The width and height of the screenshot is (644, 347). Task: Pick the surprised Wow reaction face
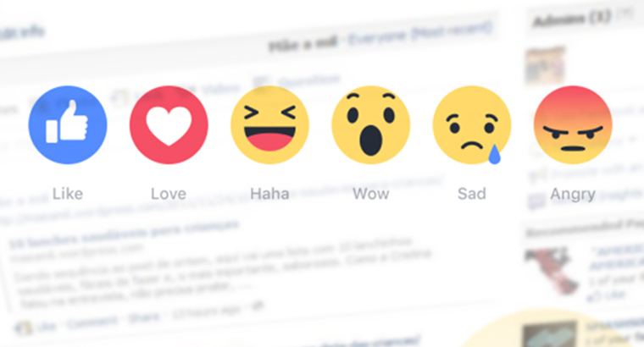tap(371, 124)
